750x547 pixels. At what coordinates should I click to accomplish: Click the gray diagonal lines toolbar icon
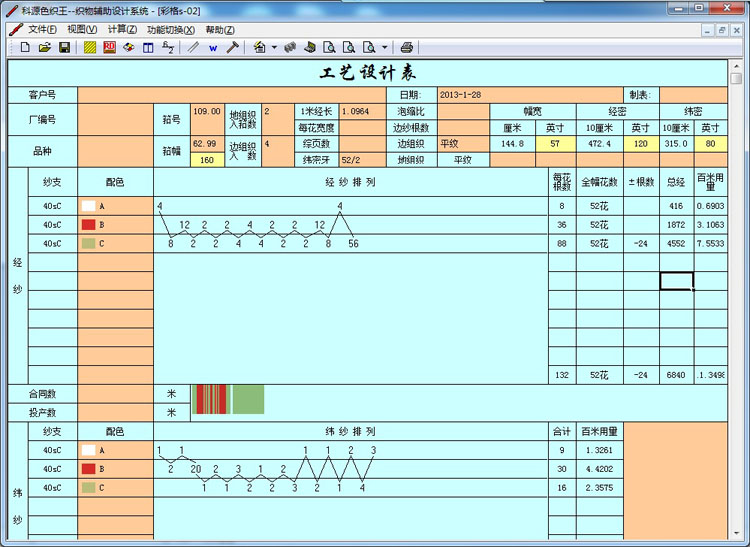[x=193, y=47]
